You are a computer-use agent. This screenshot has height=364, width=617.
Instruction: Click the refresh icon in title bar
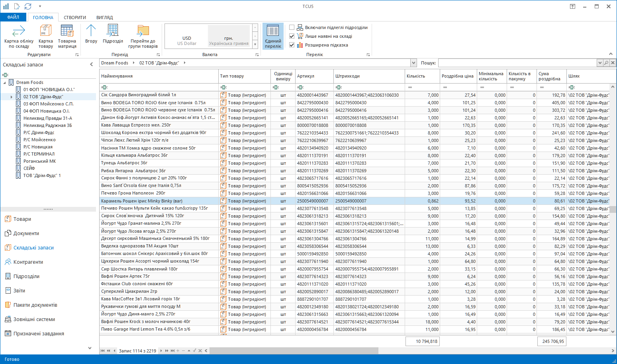coord(28,6)
